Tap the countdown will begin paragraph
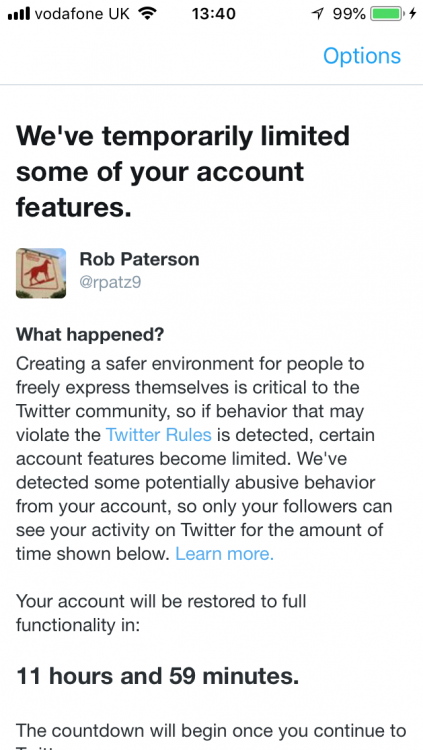This screenshot has height=750, width=423. (211, 737)
